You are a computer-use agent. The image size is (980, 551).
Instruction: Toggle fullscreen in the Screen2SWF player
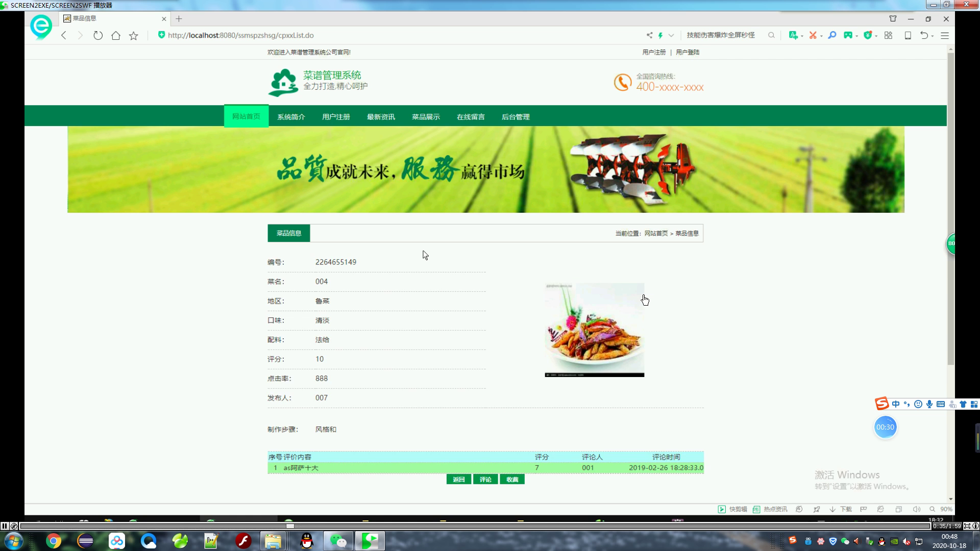coord(967,526)
